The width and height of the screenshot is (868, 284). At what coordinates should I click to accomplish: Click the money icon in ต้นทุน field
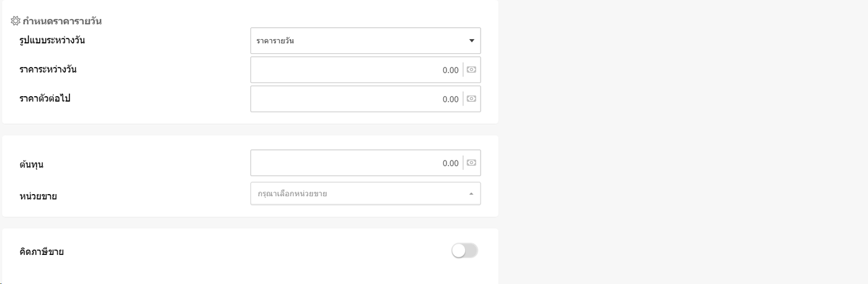point(471,163)
